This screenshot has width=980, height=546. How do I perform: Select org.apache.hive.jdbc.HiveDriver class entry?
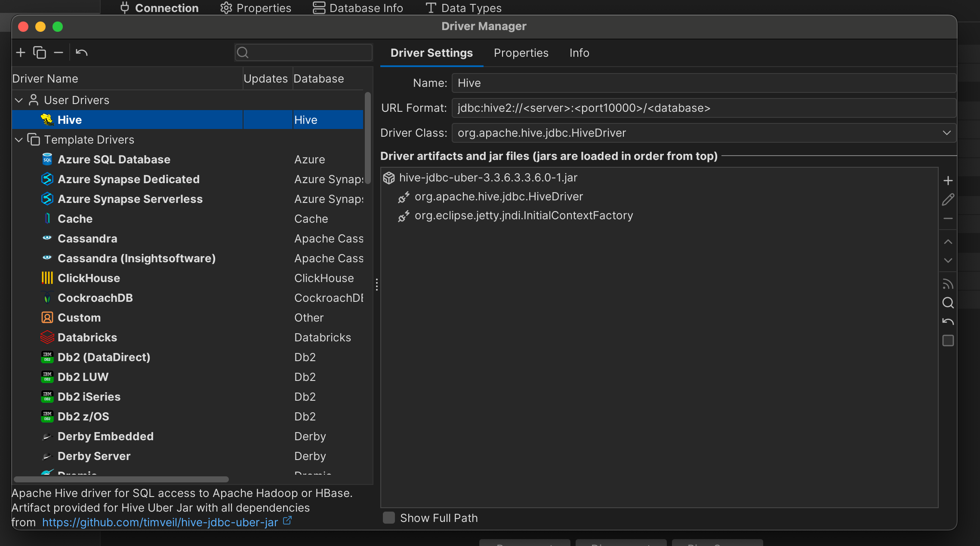coord(499,196)
